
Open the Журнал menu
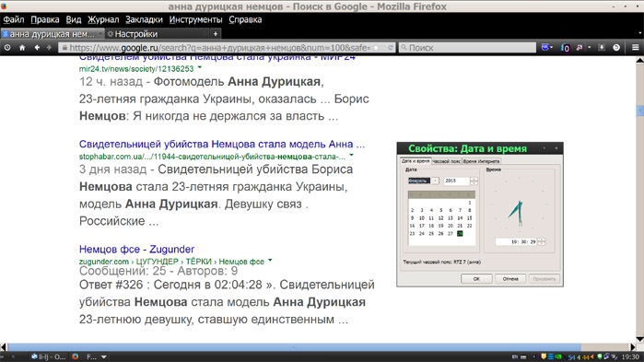tap(103, 19)
